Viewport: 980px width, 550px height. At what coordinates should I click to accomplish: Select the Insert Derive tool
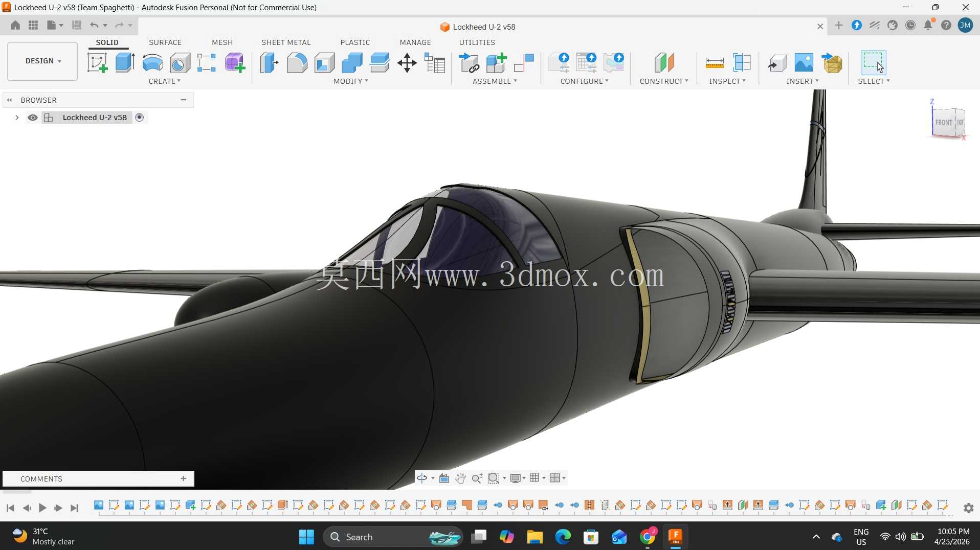776,63
